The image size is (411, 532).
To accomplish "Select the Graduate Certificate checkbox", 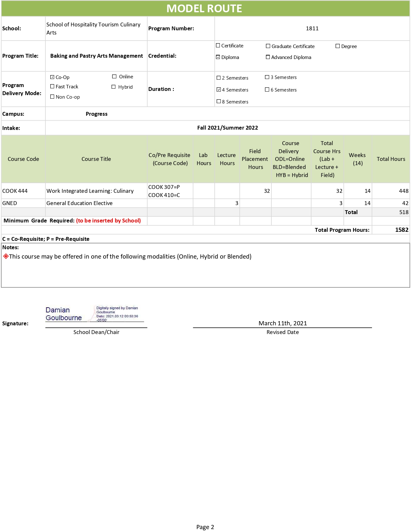I will (268, 46).
